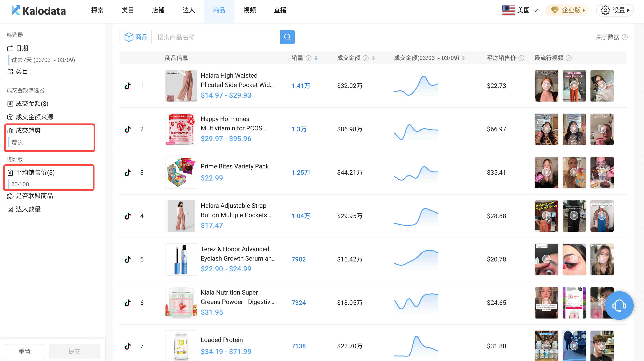The image size is (644, 361).
Task: Play the 'Viral pants back in stock' video
Action: click(574, 86)
